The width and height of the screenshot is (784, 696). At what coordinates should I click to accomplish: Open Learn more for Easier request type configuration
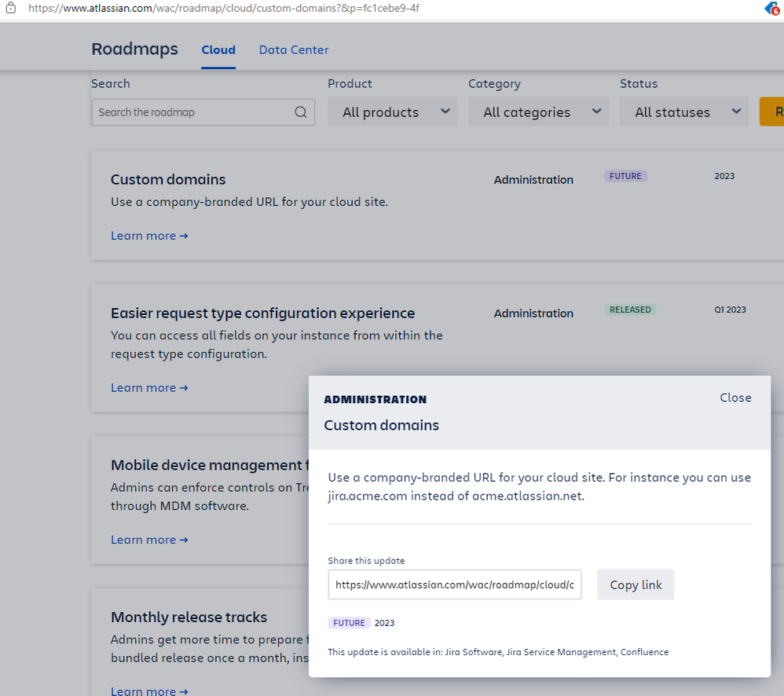point(149,387)
